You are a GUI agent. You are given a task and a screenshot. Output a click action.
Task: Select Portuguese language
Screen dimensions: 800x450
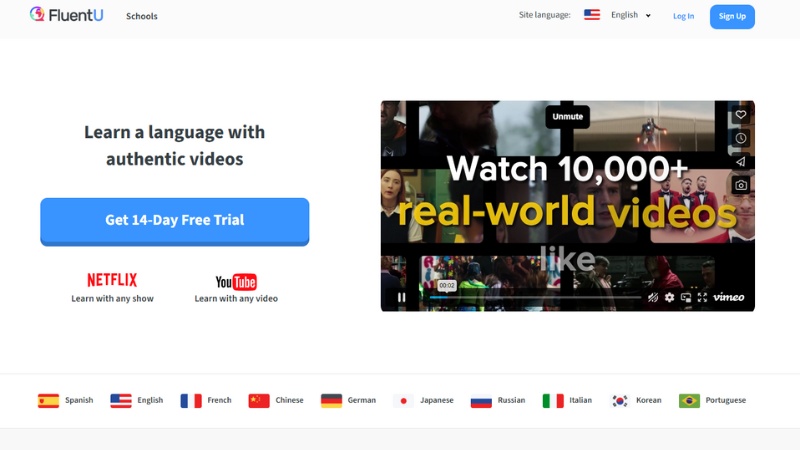(x=726, y=401)
